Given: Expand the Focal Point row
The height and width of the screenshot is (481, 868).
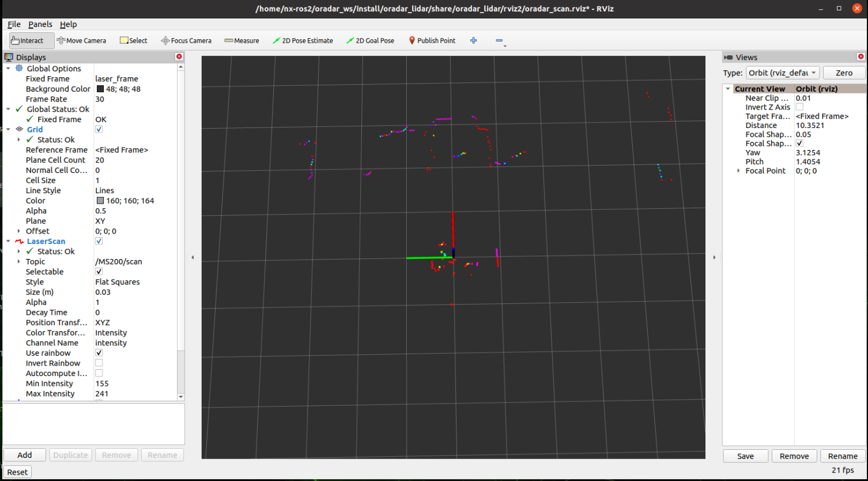Looking at the screenshot, I should tap(739, 171).
